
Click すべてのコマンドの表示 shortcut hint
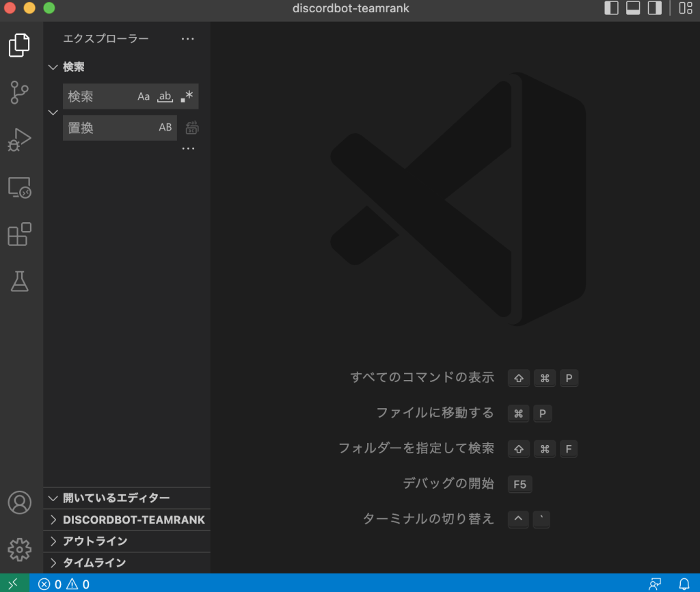click(x=422, y=377)
